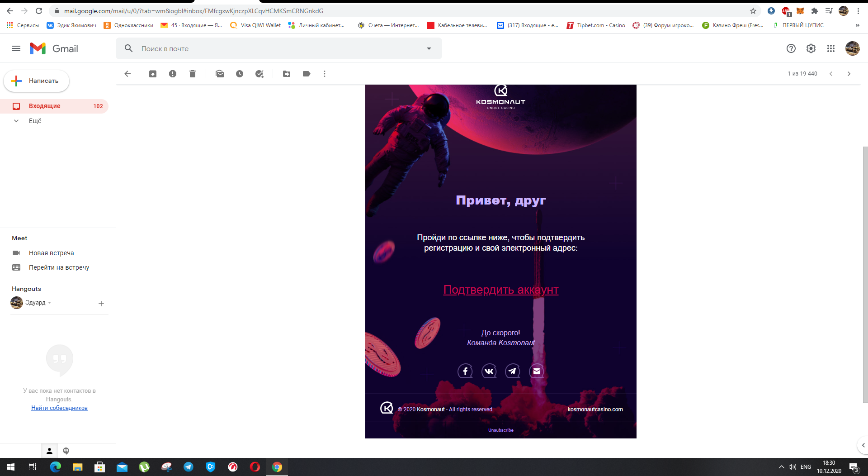Open Windows notification center
The image size is (868, 476).
[854, 467]
